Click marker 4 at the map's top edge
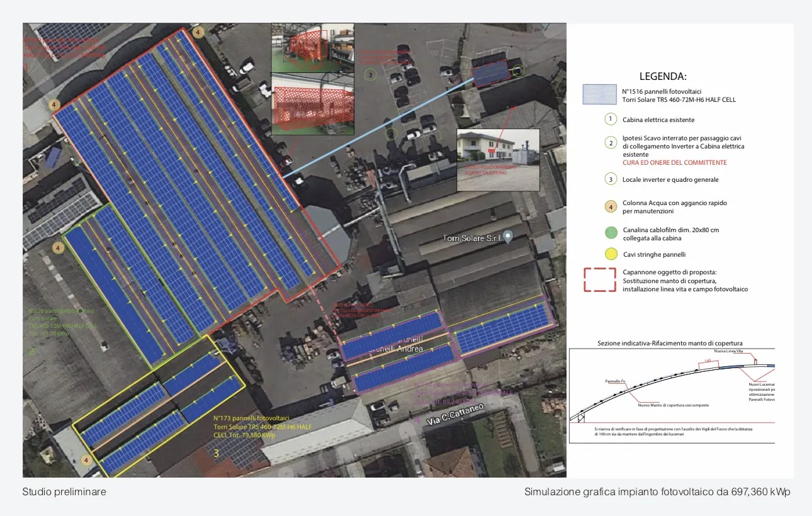The image size is (812, 516). coord(198,31)
